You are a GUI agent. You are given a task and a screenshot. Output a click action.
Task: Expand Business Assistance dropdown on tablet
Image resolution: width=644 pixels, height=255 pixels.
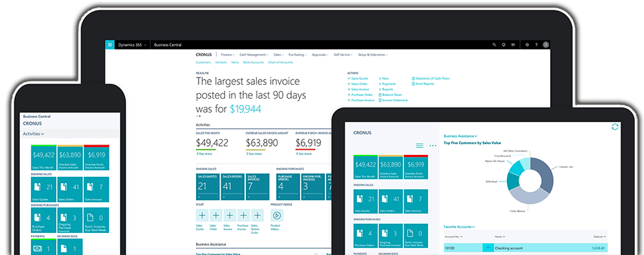(460, 136)
